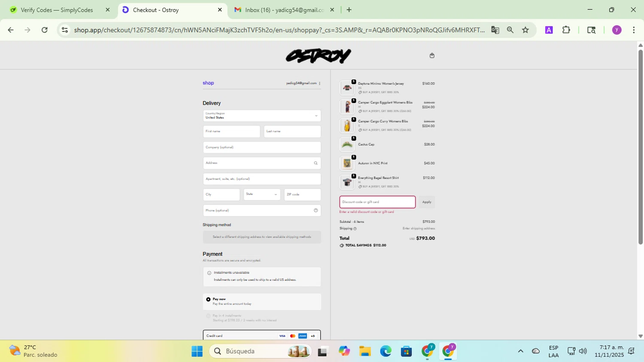Click the Company (optional) field
This screenshot has height=362, width=644.
pos(262,147)
